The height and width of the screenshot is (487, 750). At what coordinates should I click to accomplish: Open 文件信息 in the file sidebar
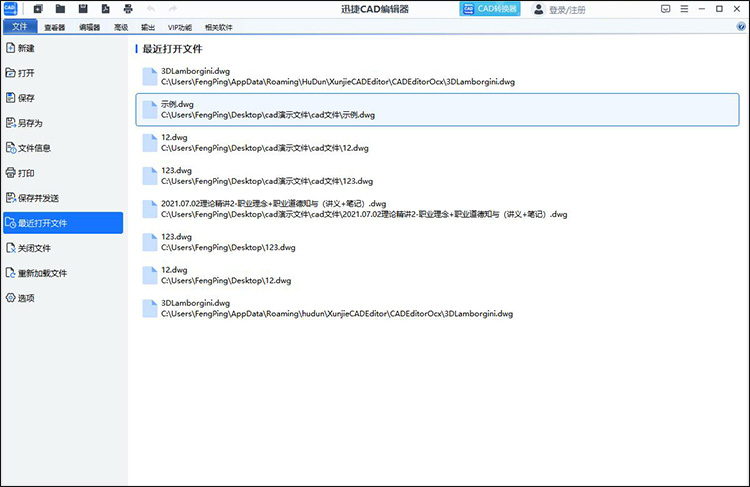click(63, 148)
